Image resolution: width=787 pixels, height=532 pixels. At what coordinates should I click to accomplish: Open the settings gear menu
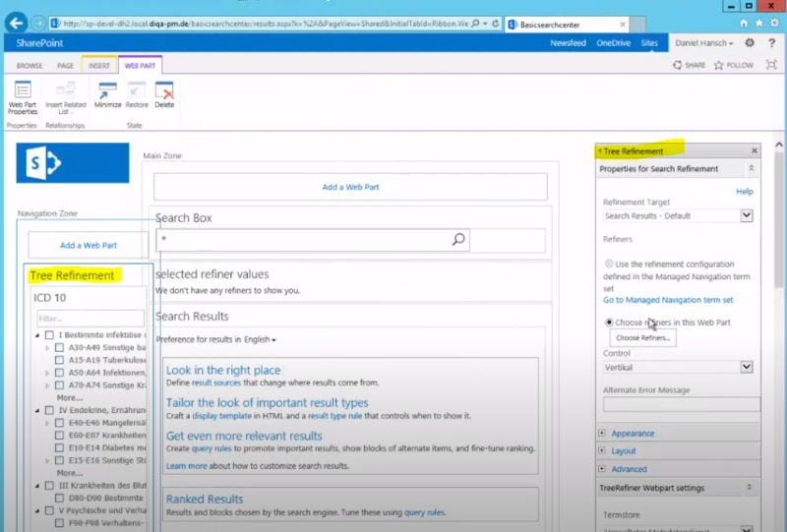(750, 43)
